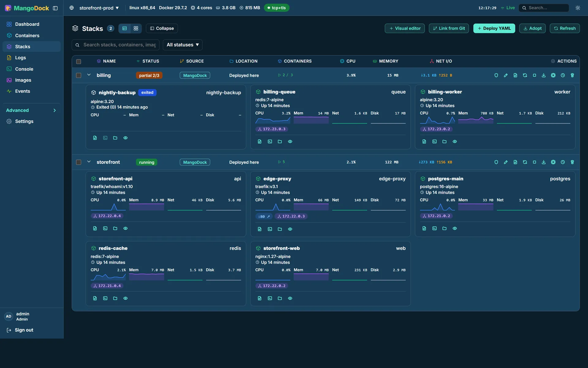This screenshot has height=368, width=588.
Task: Redeploy the storefront stack via circular arrows
Action: pyautogui.click(x=525, y=162)
